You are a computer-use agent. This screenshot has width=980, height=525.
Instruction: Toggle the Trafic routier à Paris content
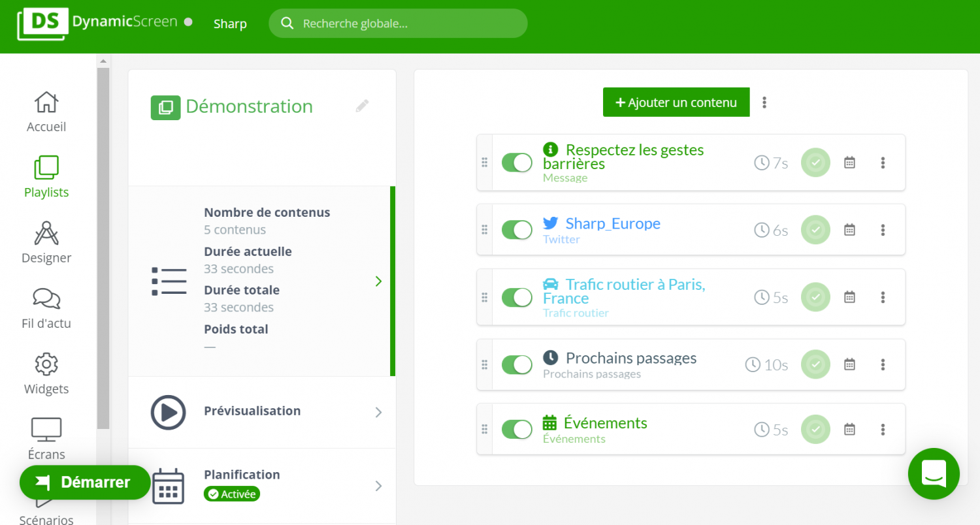[x=517, y=297]
